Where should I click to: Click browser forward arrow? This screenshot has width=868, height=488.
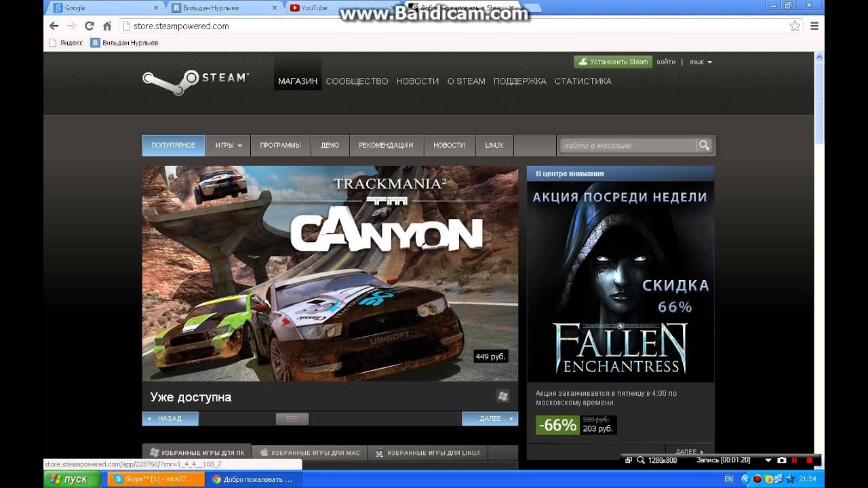pos(71,26)
